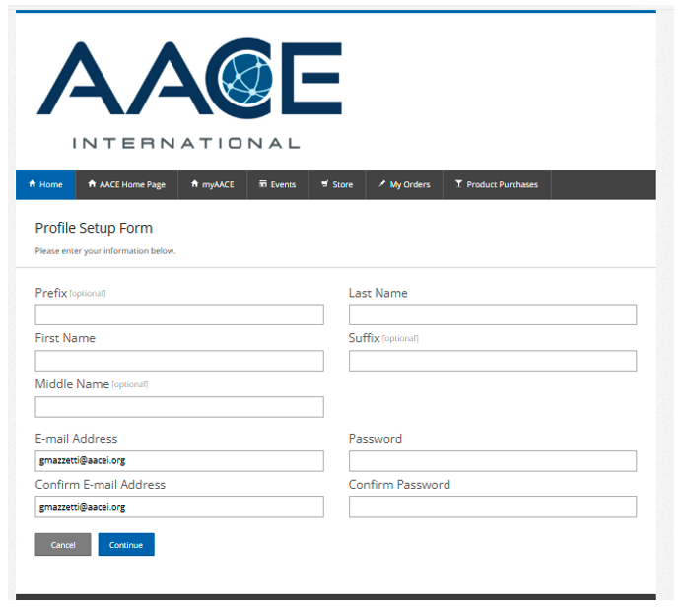687x616 pixels.
Task: Click the Last Name field label
Action: [378, 293]
